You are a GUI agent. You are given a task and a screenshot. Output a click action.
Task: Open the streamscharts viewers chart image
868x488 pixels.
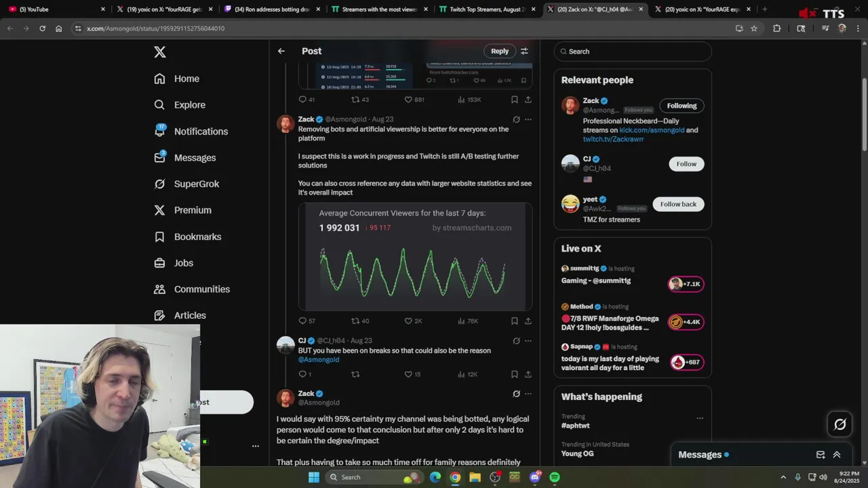tap(415, 256)
